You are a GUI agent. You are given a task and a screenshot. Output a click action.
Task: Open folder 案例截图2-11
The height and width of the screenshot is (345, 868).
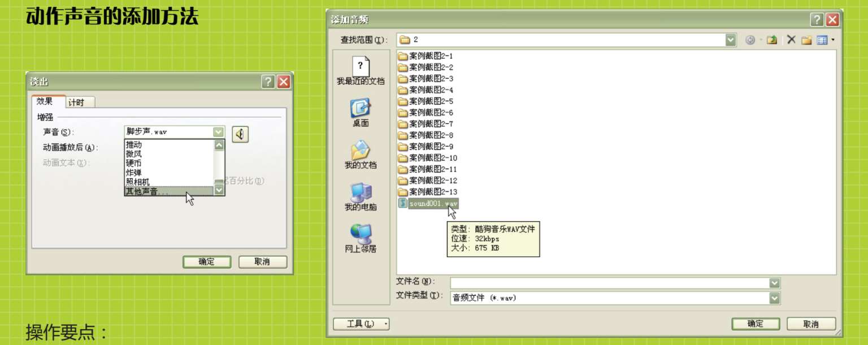pyautogui.click(x=428, y=169)
